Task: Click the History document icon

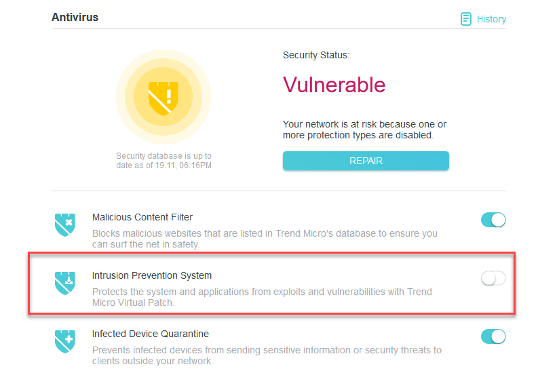Action: click(x=466, y=19)
